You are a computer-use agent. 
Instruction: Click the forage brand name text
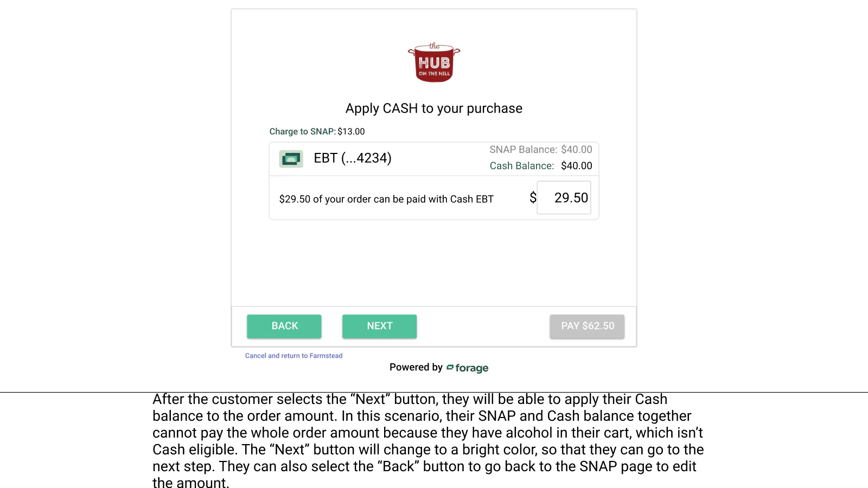click(x=471, y=368)
